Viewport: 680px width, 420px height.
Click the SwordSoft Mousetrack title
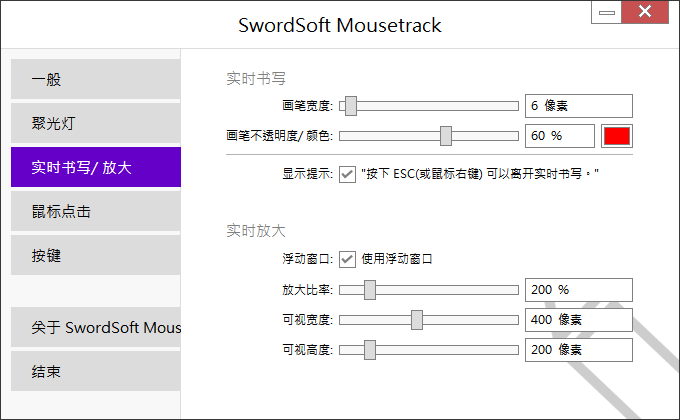pyautogui.click(x=340, y=25)
